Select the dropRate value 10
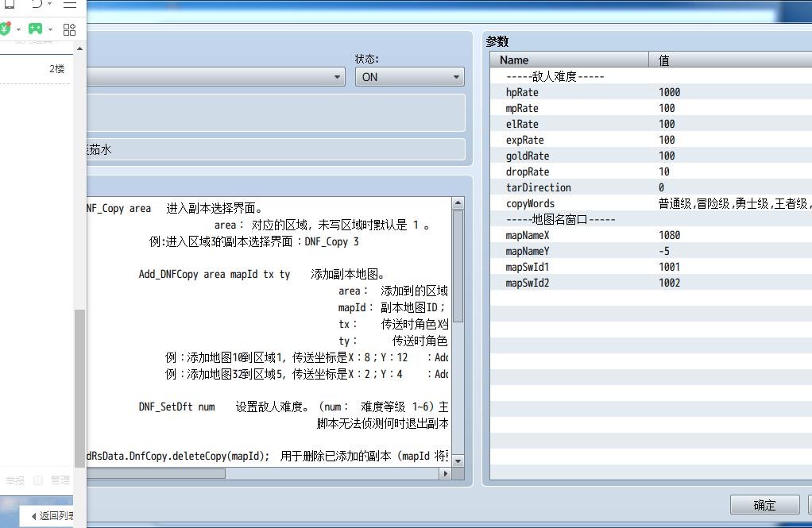Screen dimensions: 812x528 (x=664, y=172)
